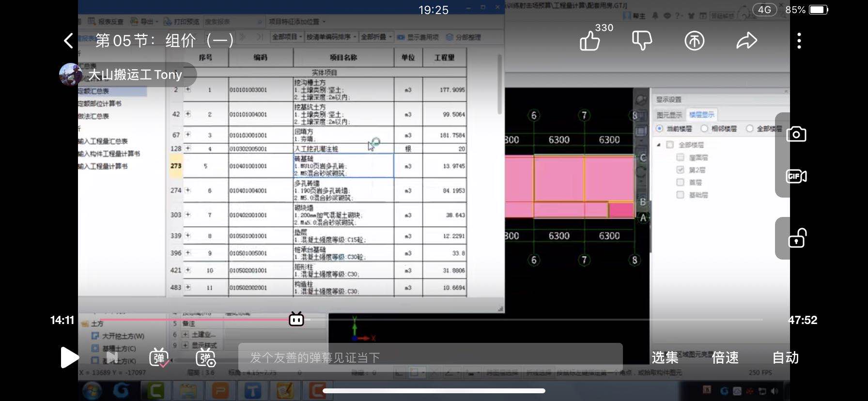Expand row 339 垫层 with its plus
868x401 pixels.
click(188, 235)
